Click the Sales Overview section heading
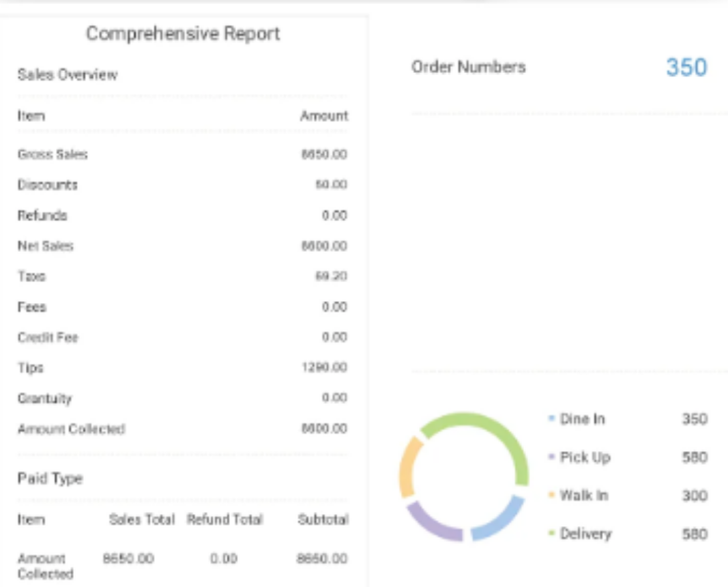 68,74
